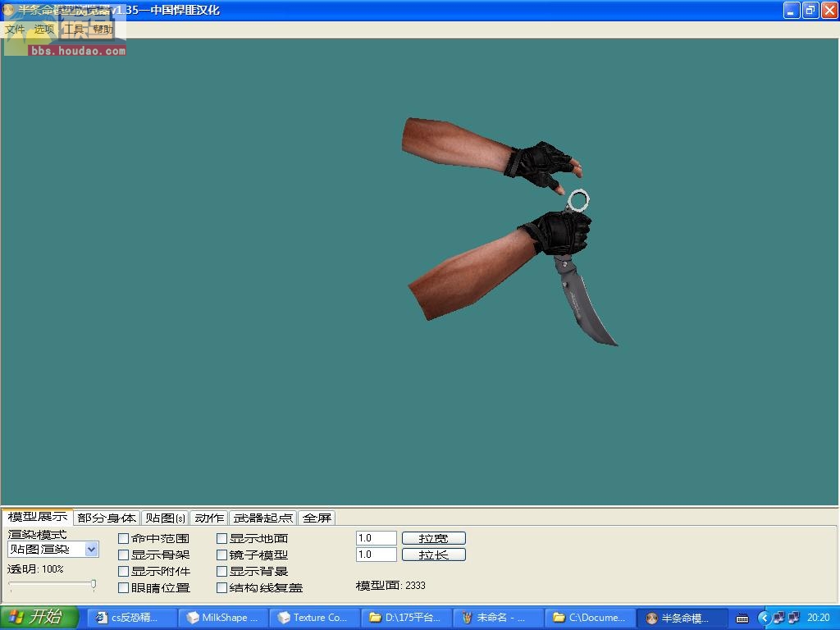Open the 工具 menu
Viewport: 840px width, 630px height.
click(x=73, y=30)
